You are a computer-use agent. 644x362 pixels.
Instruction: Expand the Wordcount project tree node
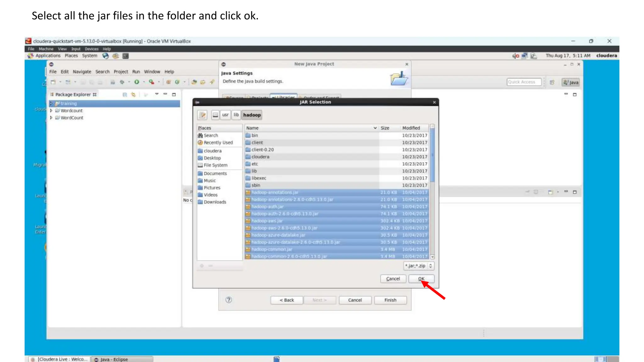[x=51, y=111]
